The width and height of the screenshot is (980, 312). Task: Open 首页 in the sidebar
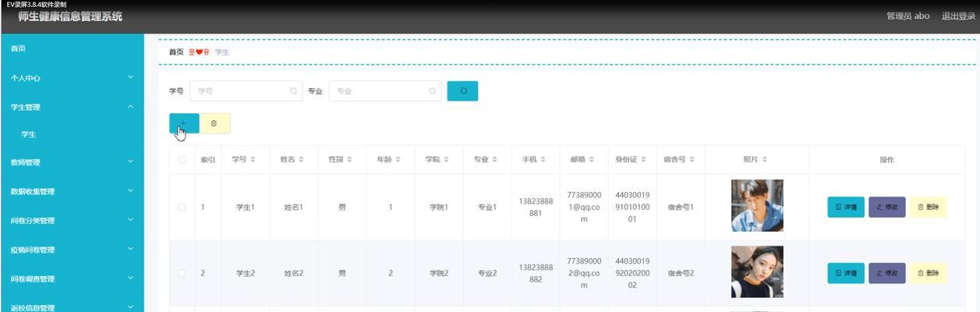tap(72, 48)
